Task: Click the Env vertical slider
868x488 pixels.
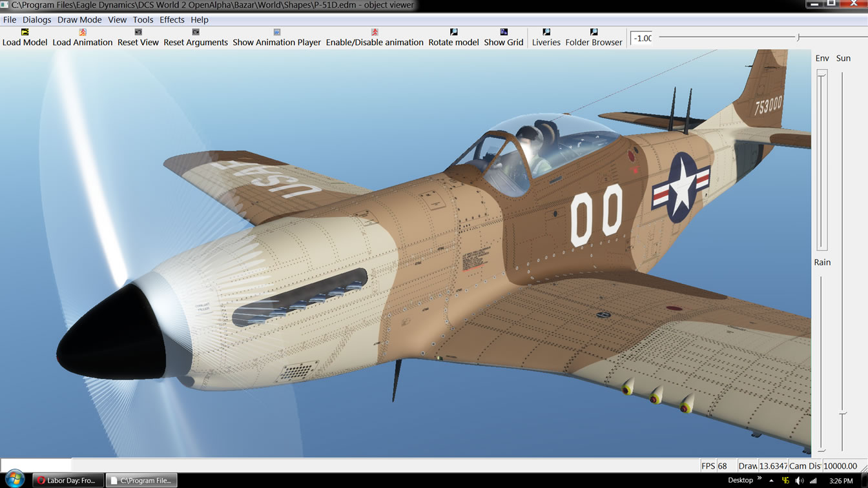Action: pos(821,160)
